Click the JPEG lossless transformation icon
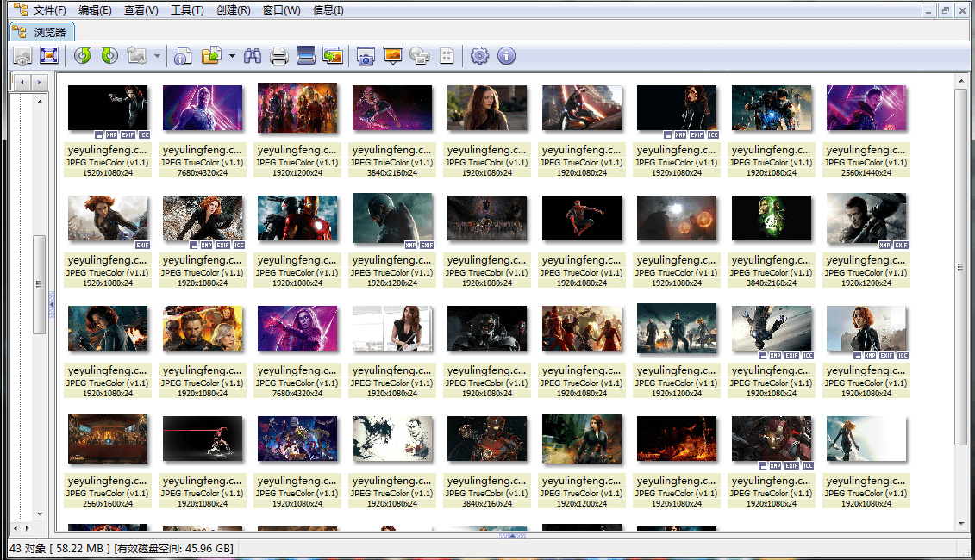The height and width of the screenshot is (560, 975). [x=137, y=56]
